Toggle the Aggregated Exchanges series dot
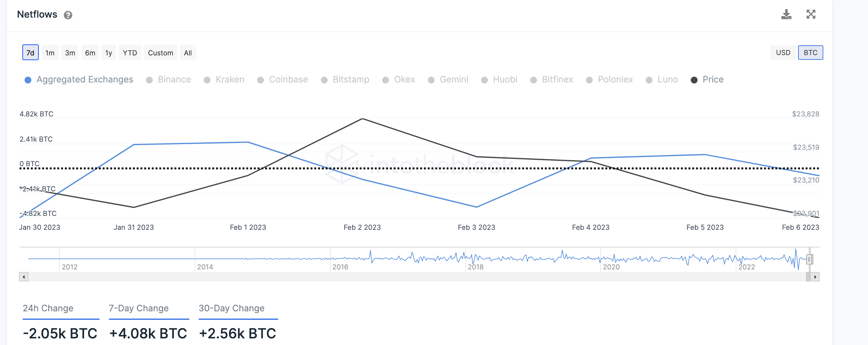The image size is (868, 345). coord(28,80)
